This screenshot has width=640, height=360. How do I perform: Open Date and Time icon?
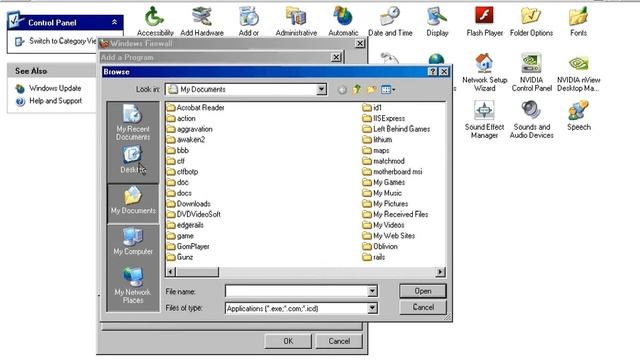pyautogui.click(x=390, y=21)
